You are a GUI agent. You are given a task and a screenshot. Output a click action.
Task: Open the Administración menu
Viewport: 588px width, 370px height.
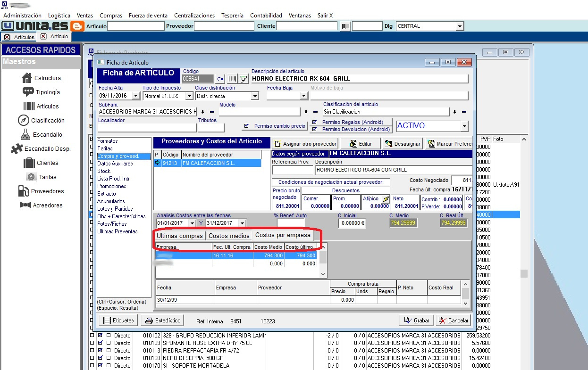(x=22, y=16)
